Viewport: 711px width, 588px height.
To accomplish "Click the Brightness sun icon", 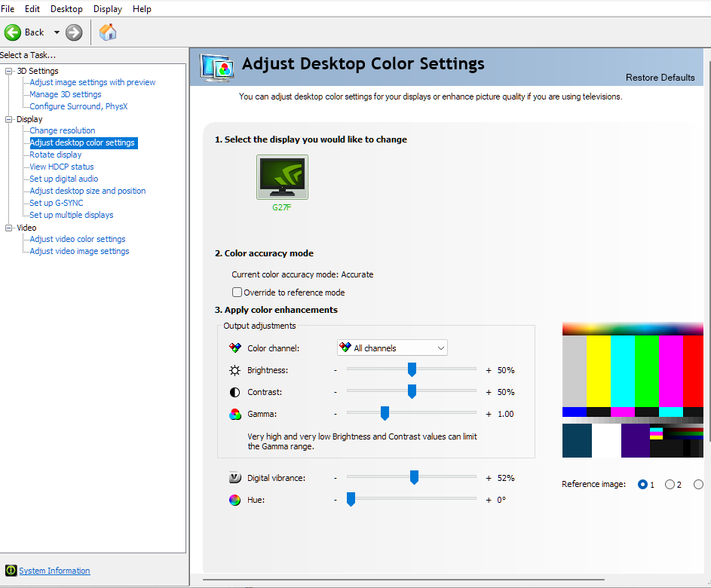I will click(x=235, y=370).
